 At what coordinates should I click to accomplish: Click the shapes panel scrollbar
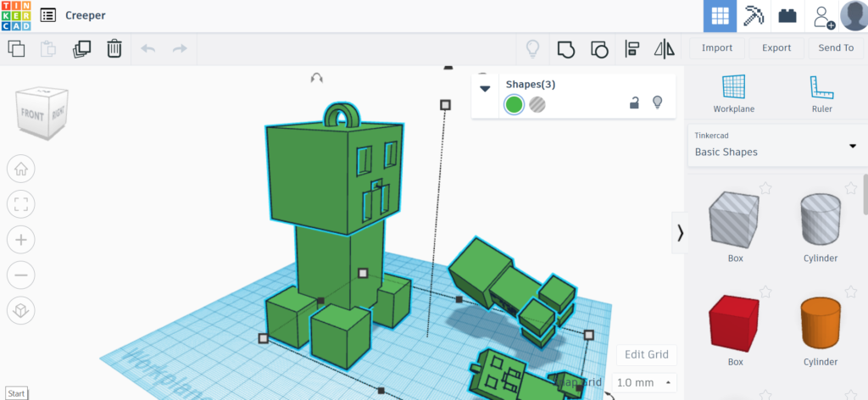pos(865,193)
